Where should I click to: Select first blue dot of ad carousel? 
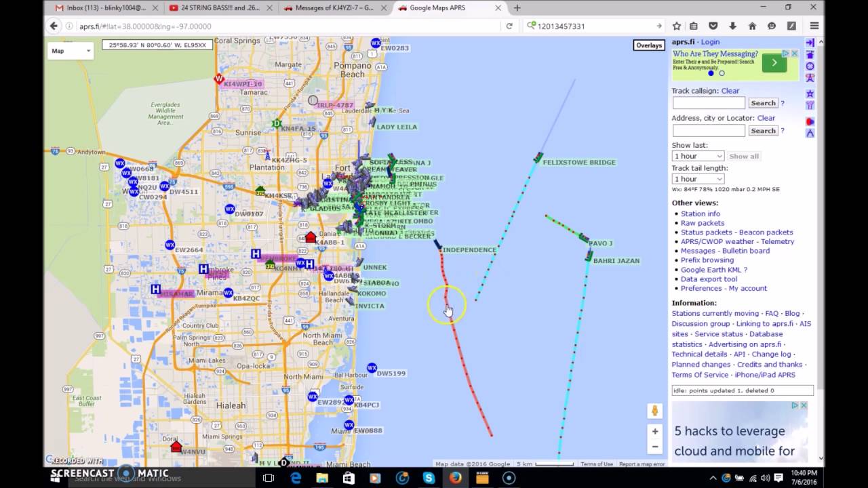[x=711, y=73]
